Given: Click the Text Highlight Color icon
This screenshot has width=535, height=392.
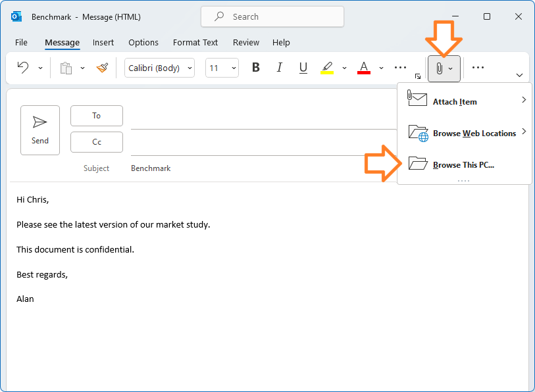Looking at the screenshot, I should point(327,68).
